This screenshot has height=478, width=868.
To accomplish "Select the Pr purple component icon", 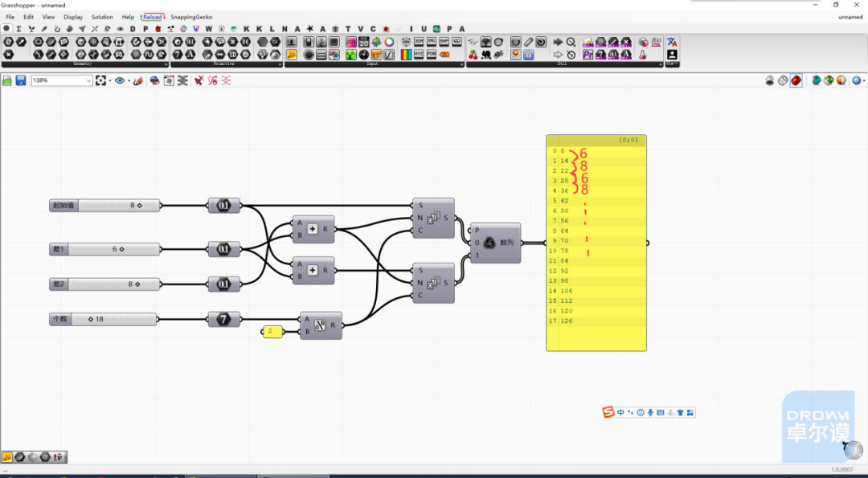I will 588,55.
